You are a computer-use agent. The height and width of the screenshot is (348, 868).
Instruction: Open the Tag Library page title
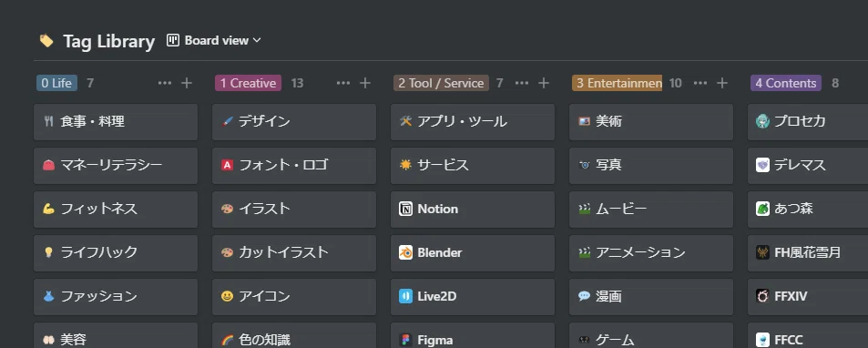pyautogui.click(x=109, y=41)
